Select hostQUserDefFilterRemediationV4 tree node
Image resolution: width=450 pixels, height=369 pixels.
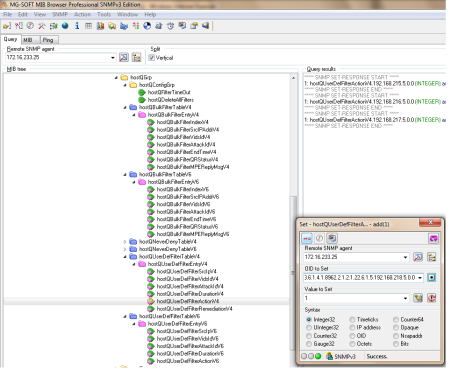194,309
